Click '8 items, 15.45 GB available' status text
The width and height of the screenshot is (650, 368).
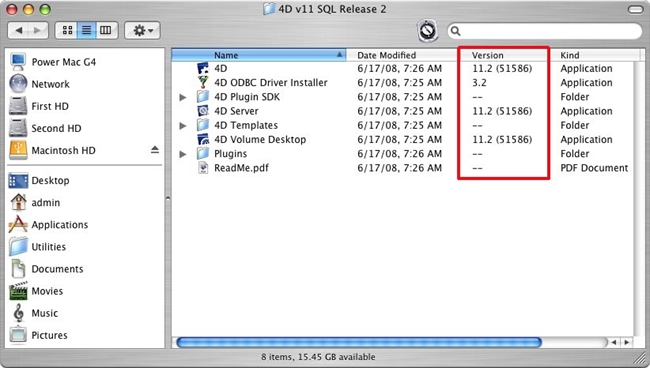[x=318, y=357]
